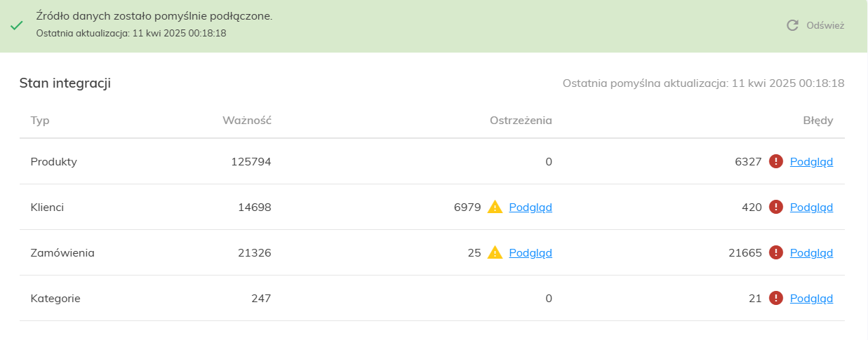View the Podgląd for Zamówienia errors
The image size is (868, 340).
pyautogui.click(x=811, y=253)
